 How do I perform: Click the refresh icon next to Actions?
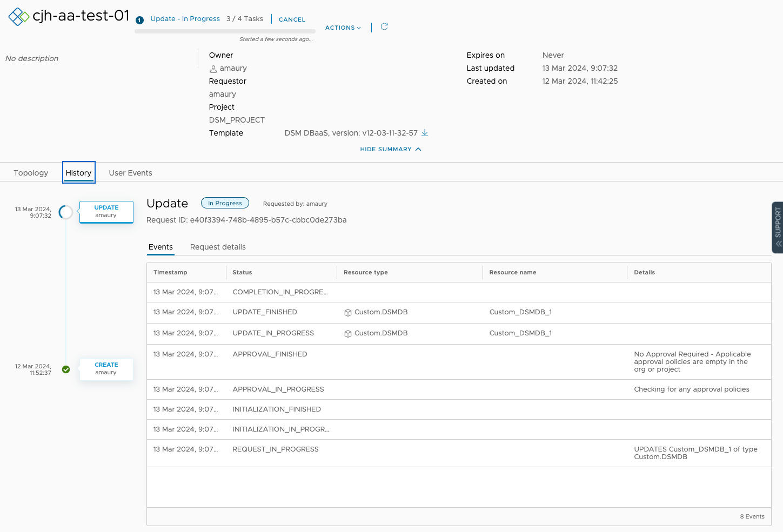point(384,26)
